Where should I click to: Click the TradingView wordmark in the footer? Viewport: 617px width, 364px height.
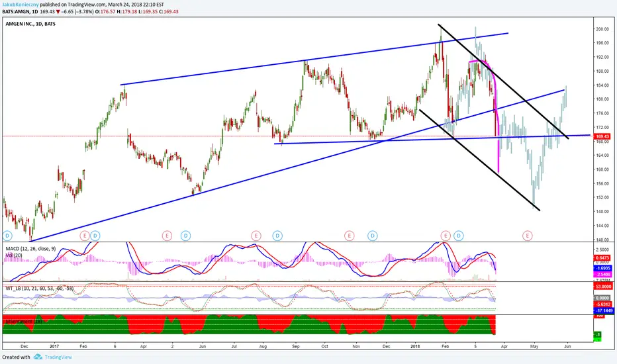pos(58,357)
